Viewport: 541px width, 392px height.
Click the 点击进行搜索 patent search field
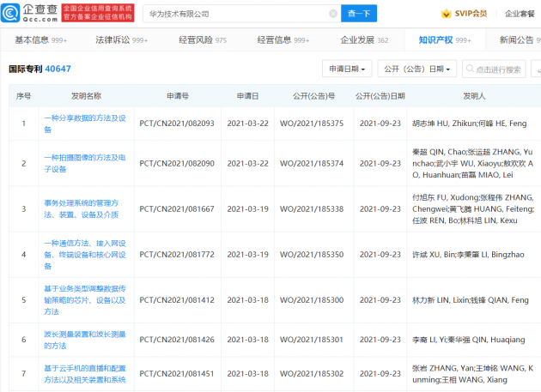tap(500, 69)
